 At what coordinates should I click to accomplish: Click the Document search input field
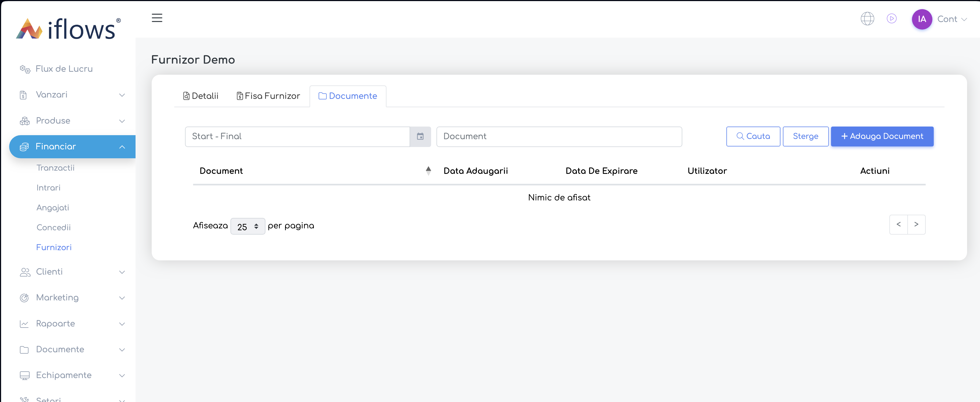point(559,137)
